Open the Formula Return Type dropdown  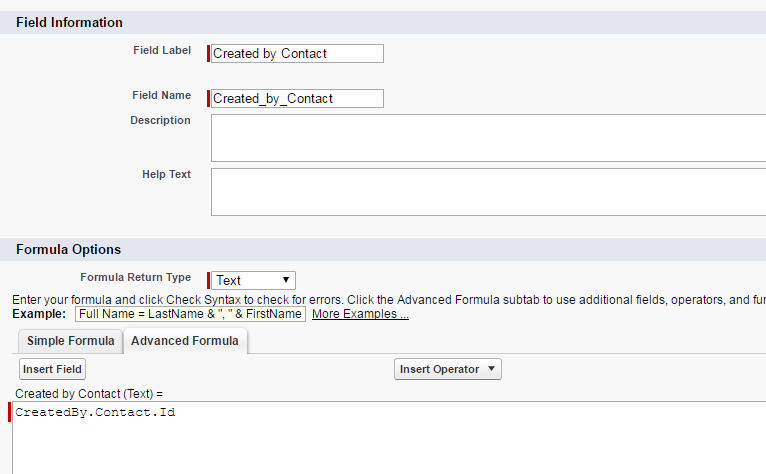(x=254, y=281)
